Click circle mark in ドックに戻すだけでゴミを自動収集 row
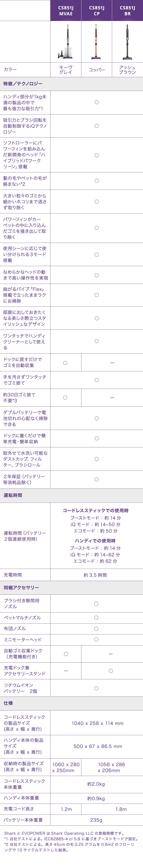143x868 pixels. point(65,363)
